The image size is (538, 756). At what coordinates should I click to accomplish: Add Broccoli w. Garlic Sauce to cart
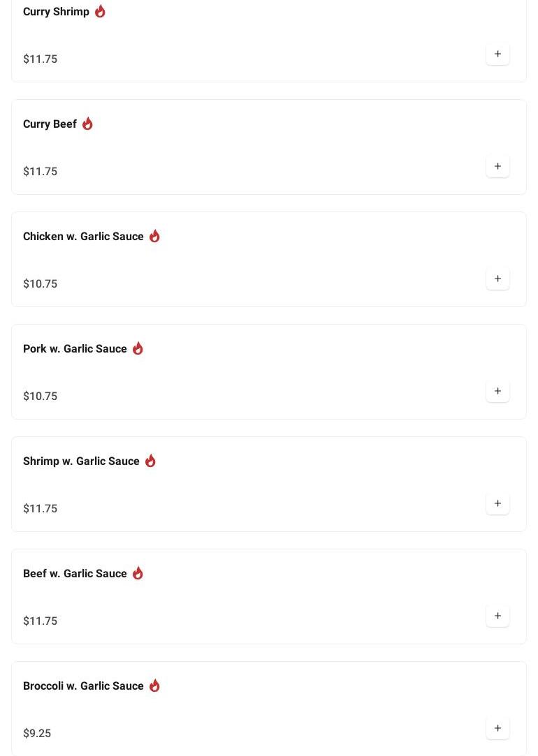click(497, 728)
